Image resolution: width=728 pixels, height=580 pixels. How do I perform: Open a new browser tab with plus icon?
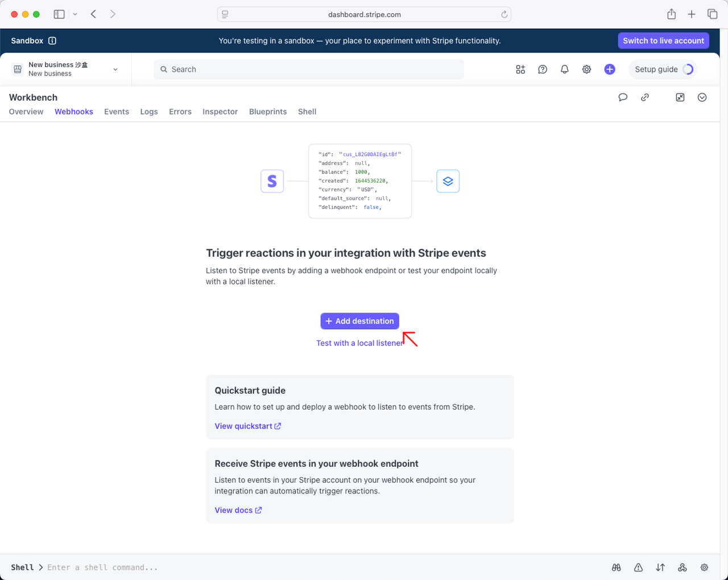[x=692, y=14]
